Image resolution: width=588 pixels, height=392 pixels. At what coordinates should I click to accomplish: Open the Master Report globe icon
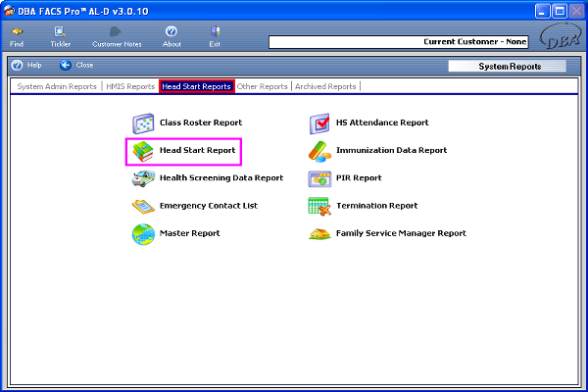coord(144,233)
